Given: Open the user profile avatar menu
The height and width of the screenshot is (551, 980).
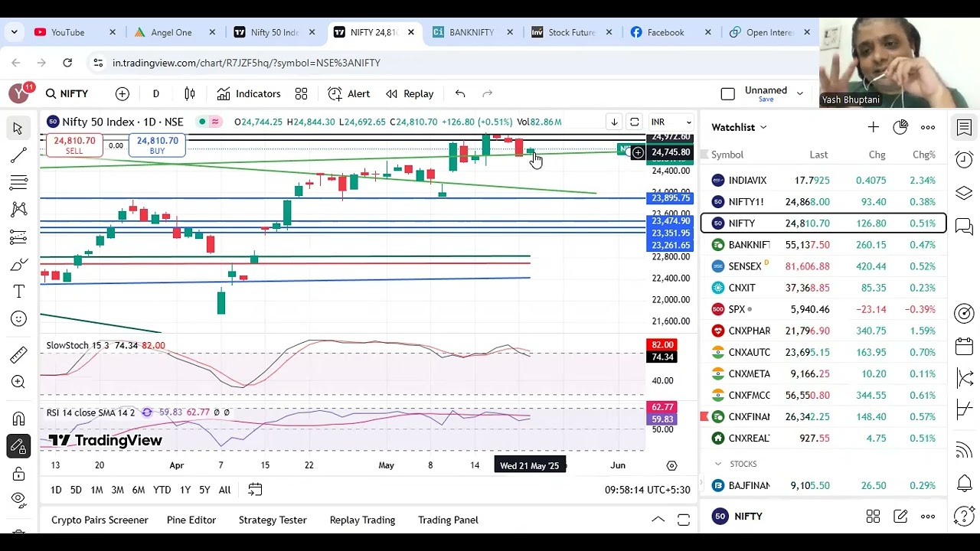Looking at the screenshot, I should 19,93.
